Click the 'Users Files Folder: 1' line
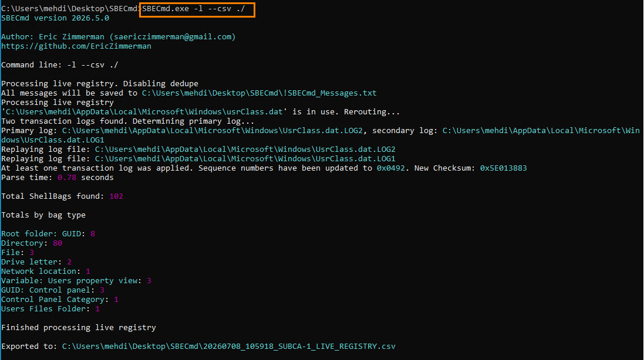 coord(50,309)
